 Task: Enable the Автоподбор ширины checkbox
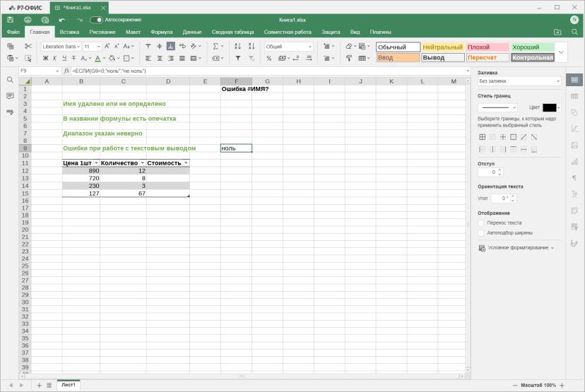pos(481,233)
